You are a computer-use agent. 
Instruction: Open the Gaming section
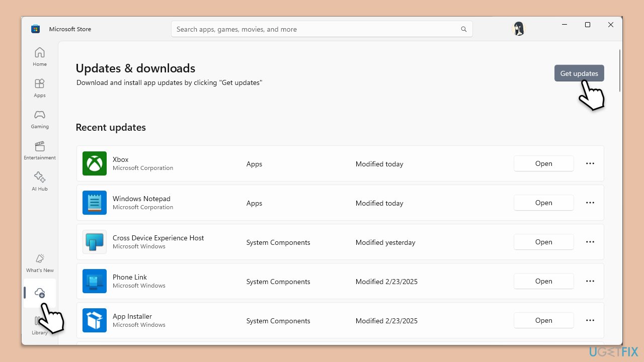point(40,119)
